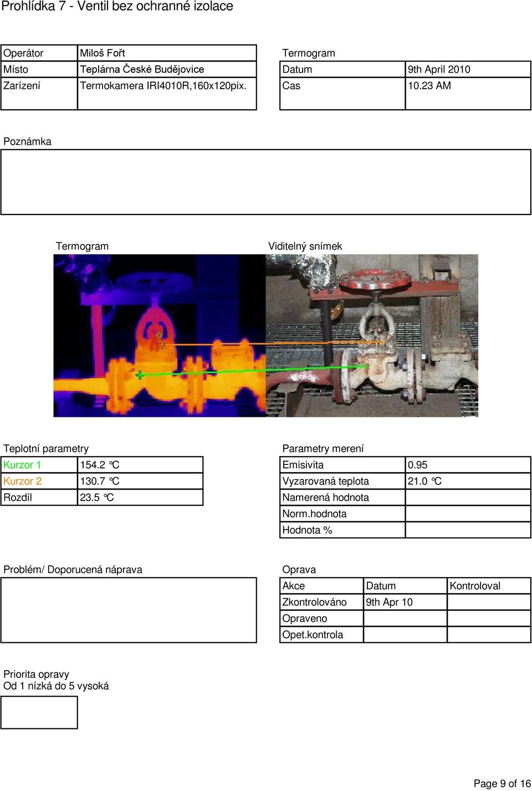Click the Oprava section heading
The image size is (532, 791).
(x=299, y=570)
